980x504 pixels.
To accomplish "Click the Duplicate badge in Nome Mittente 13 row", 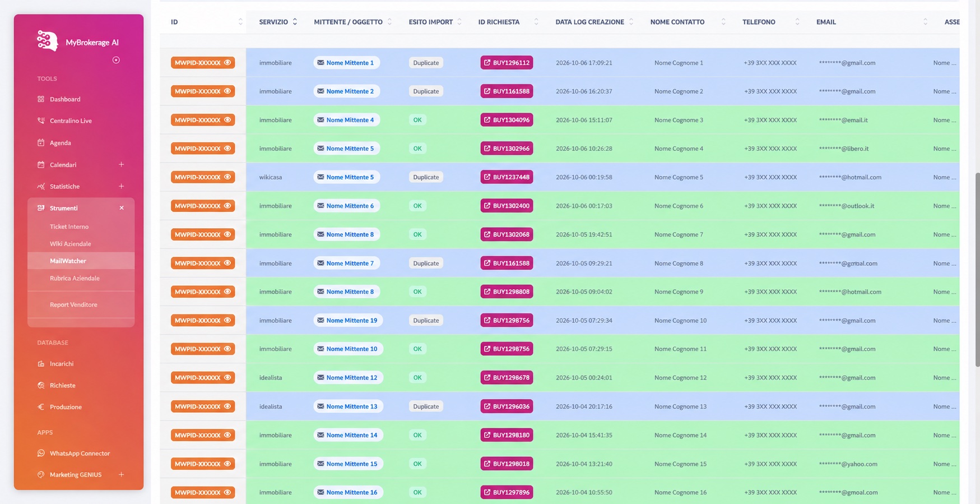I will 426,406.
